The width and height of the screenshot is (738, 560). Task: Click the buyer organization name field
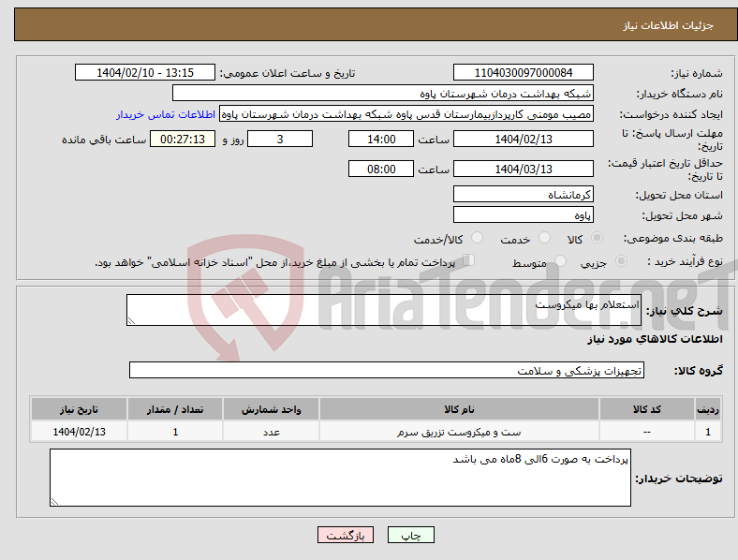click(x=383, y=93)
